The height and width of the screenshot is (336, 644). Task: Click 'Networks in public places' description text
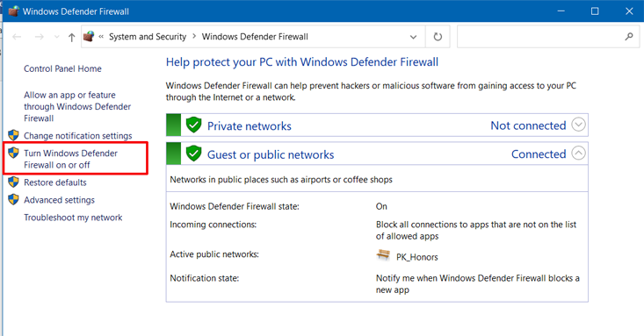[x=281, y=180]
